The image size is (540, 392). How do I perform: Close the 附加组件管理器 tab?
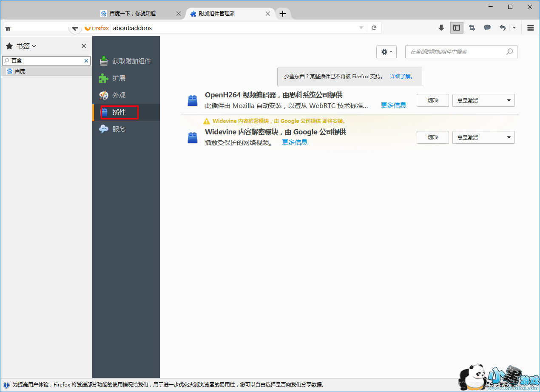[268, 14]
